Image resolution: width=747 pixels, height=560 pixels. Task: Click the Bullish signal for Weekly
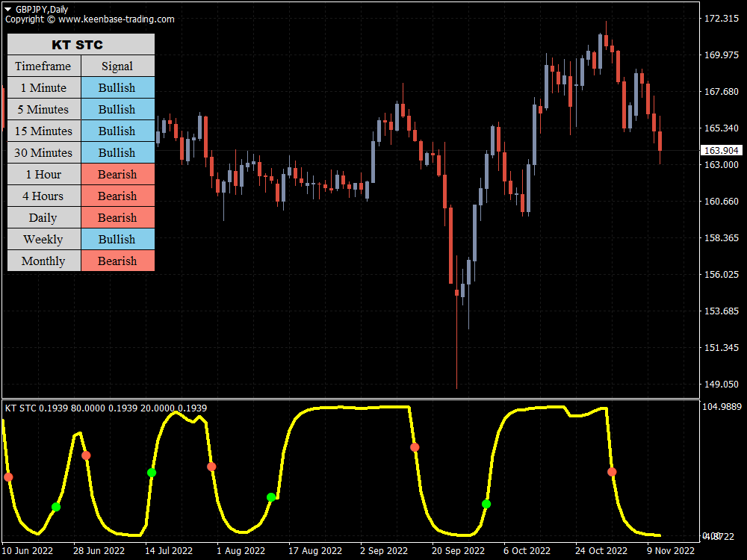point(118,239)
